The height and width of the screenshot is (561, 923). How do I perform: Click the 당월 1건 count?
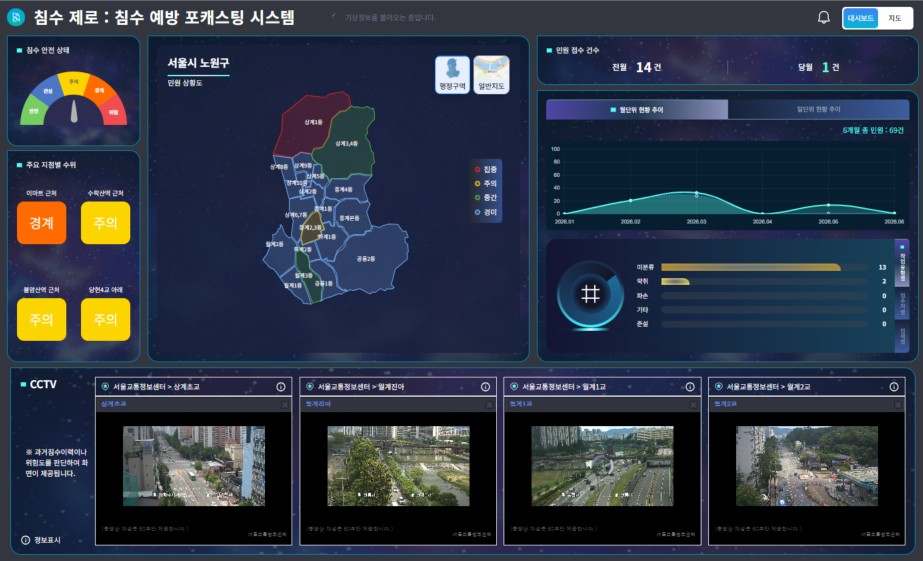tap(819, 67)
